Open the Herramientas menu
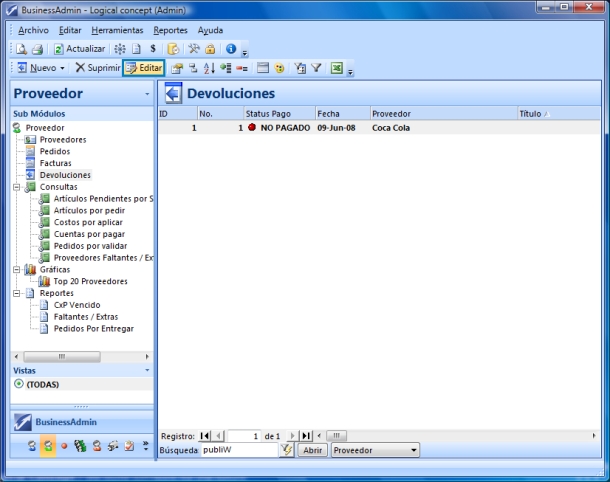610x482 pixels. coord(117,30)
